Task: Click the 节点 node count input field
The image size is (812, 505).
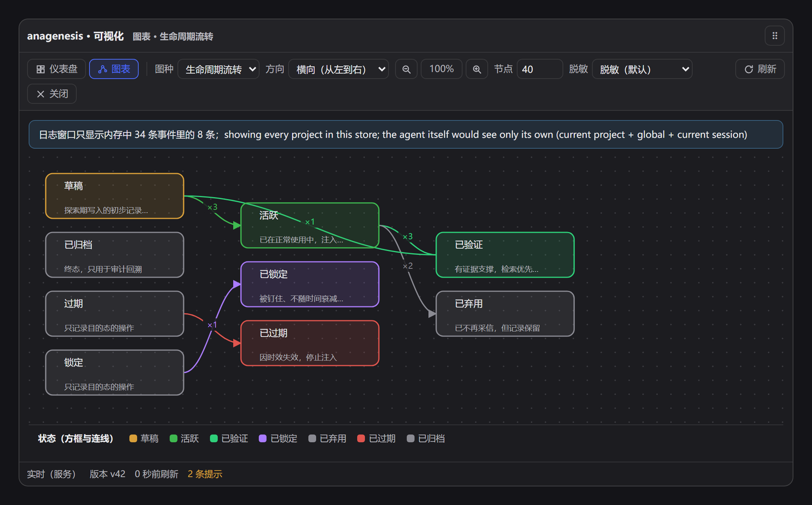Action: point(540,69)
